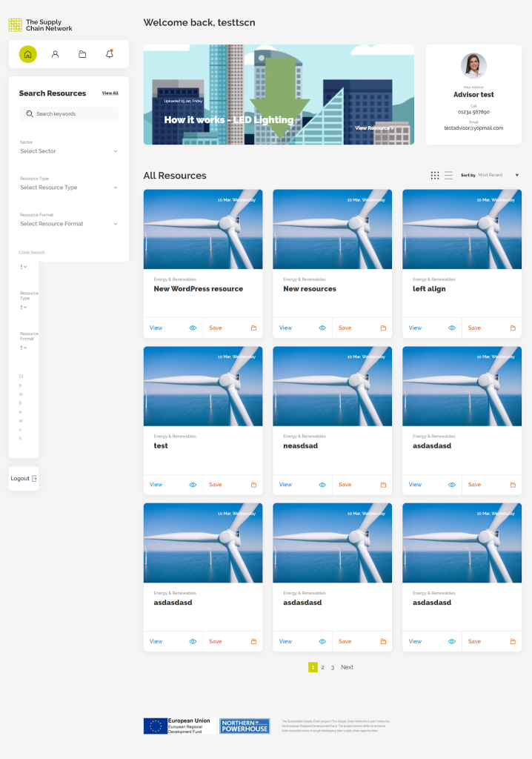
Task: Save the neasdsad card
Action: click(x=362, y=485)
